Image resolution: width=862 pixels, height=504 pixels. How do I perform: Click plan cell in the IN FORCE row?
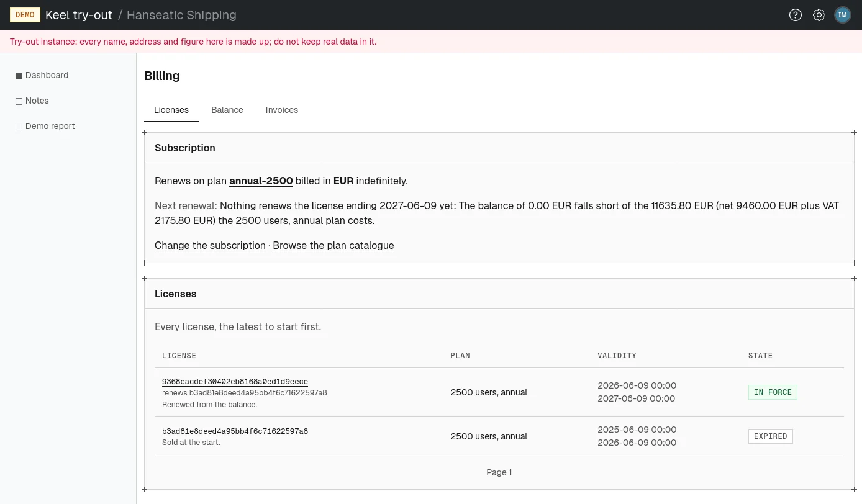click(x=489, y=392)
